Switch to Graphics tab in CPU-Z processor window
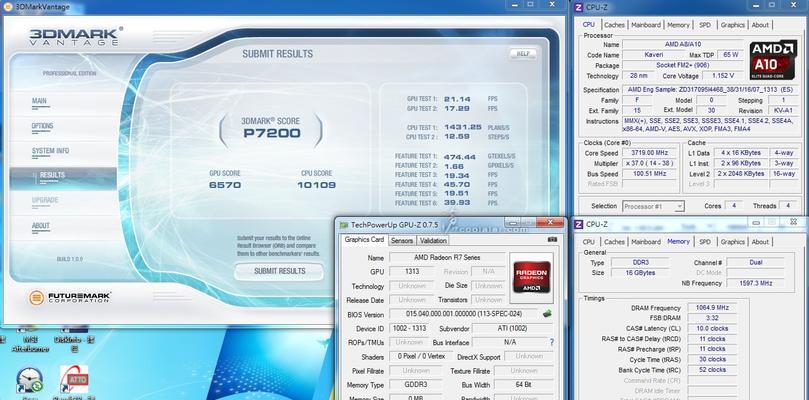Screen dimensions: 809x400 coord(733,25)
